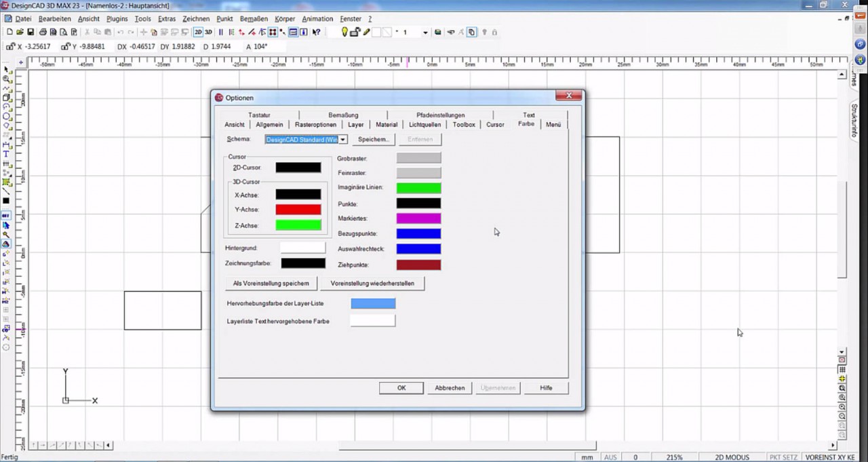
Task: Switch to the Layer tab in Optionen
Action: point(356,124)
